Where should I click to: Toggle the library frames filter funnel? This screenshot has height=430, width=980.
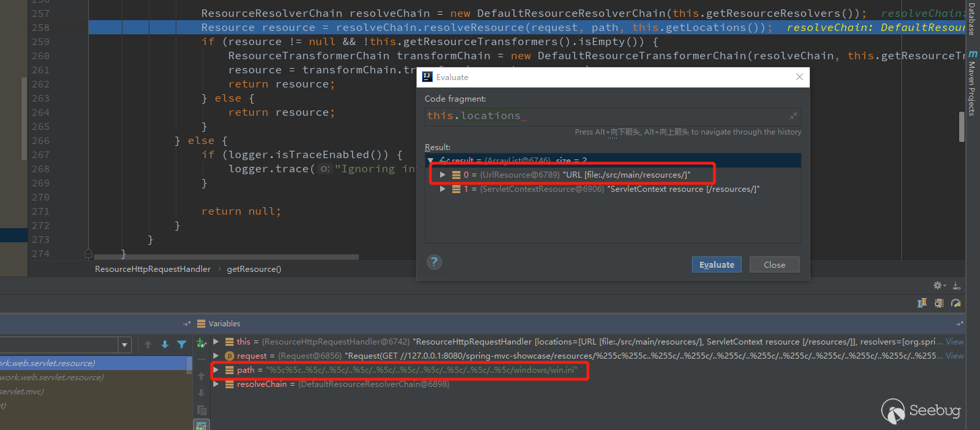point(180,345)
